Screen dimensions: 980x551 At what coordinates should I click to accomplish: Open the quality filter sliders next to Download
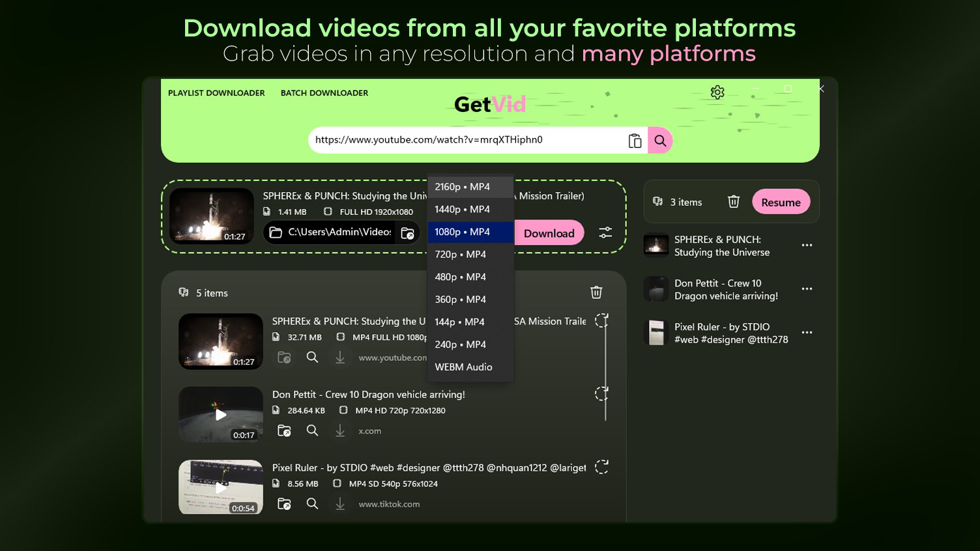tap(605, 232)
